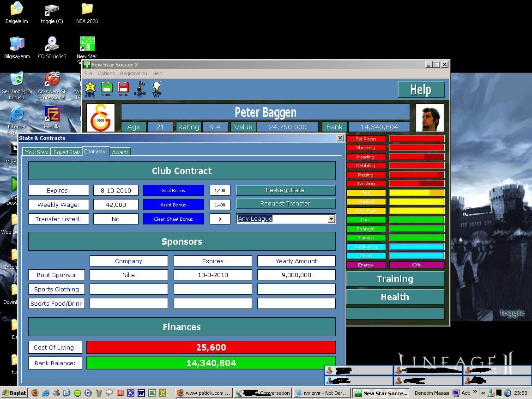Click the 9,000,000 yearly amount cell
Image resolution: width=532 pixels, height=399 pixels.
296,275
